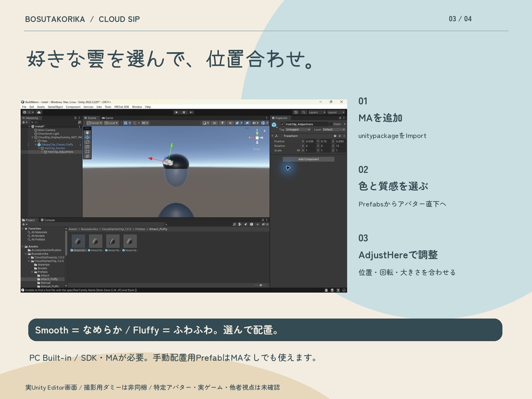Screen dimensions: 532x399
Task: Select the Hand view tool in Scene
Action: click(x=87, y=132)
